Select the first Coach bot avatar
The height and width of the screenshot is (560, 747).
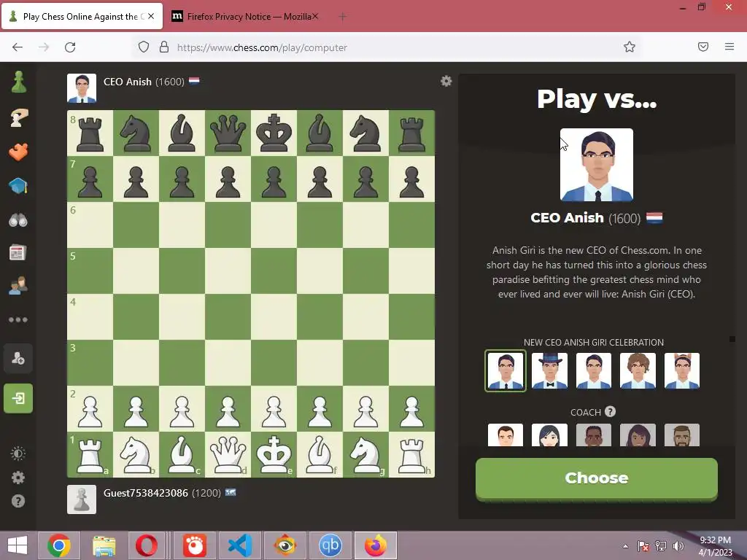click(x=506, y=435)
